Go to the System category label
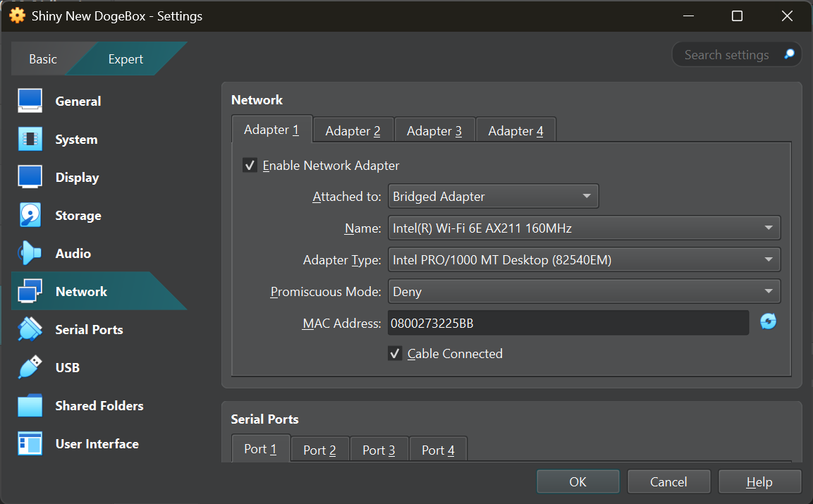 click(76, 140)
